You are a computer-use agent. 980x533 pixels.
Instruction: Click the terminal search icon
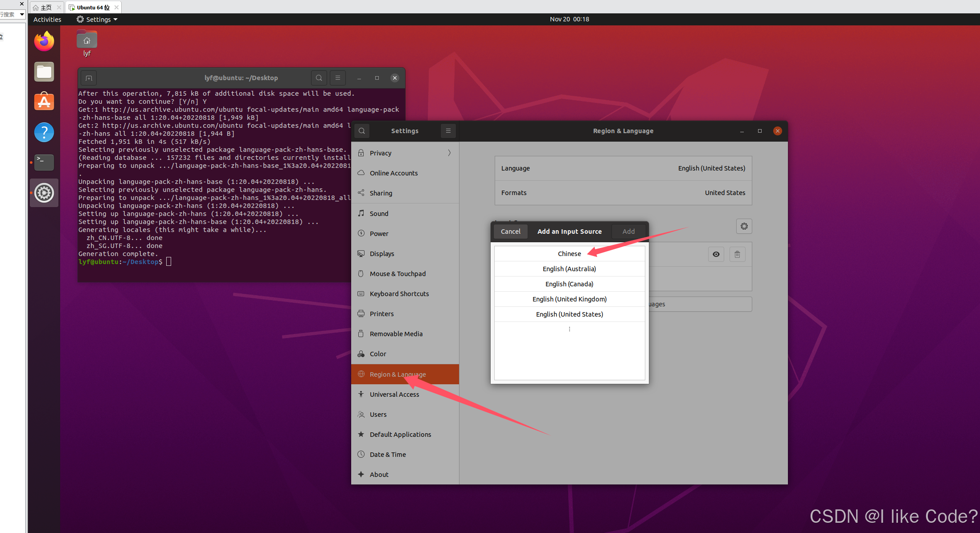[x=319, y=78]
